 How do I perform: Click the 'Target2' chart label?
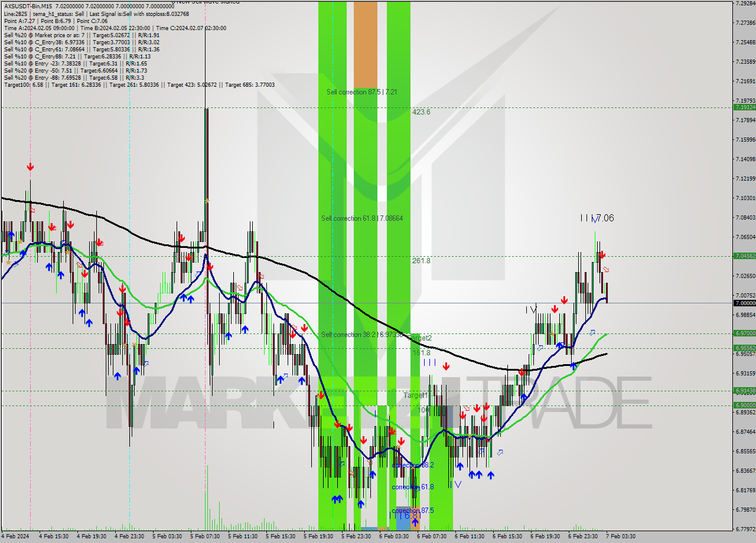pos(420,338)
